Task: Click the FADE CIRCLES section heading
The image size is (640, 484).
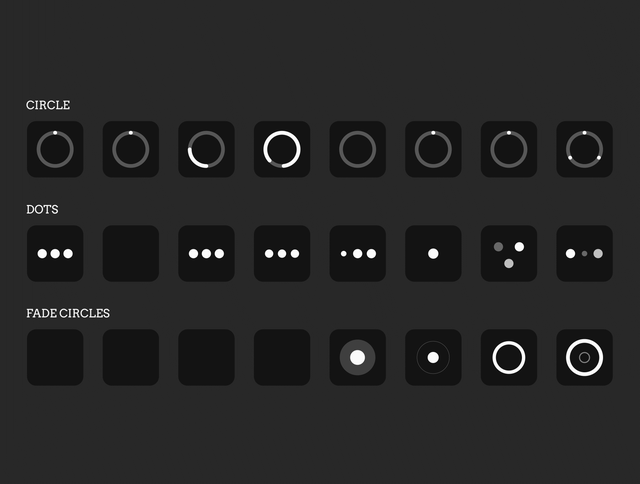Action: point(68,313)
